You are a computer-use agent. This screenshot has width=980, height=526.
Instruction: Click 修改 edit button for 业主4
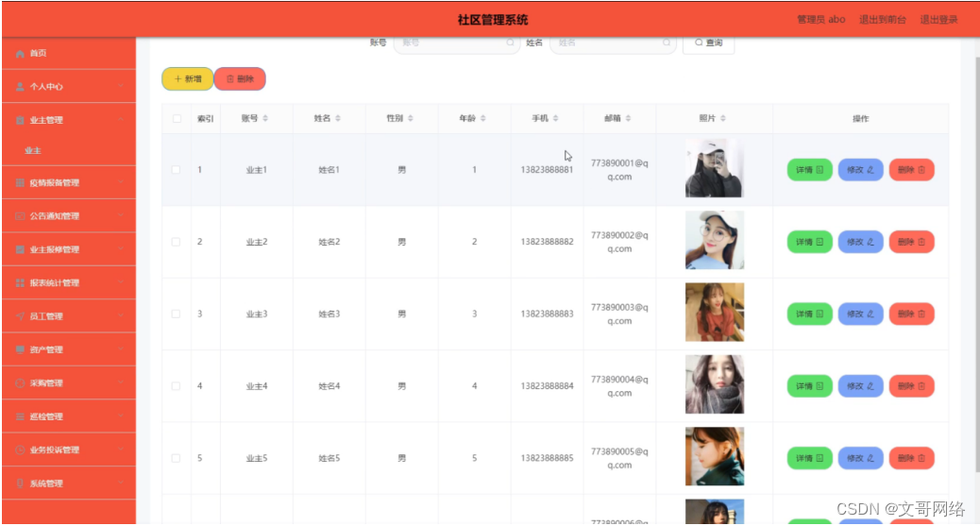coord(861,386)
